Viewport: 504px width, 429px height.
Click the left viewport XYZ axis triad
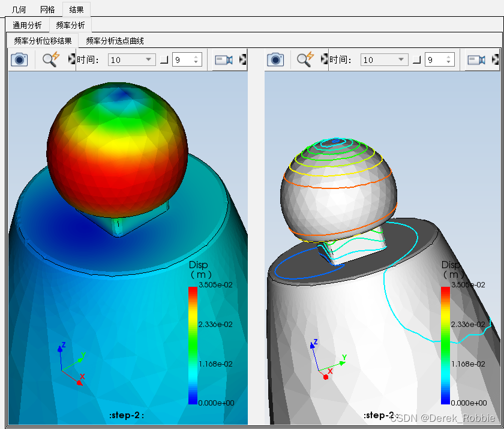(x=71, y=364)
